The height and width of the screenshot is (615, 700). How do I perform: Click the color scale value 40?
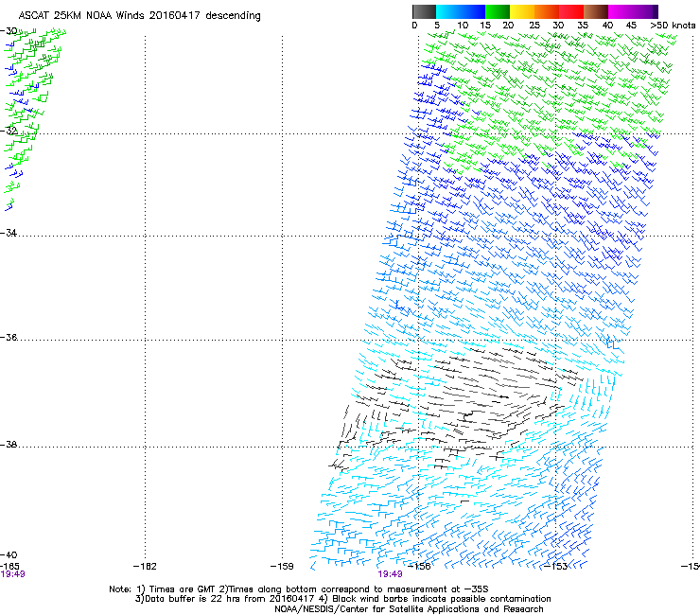[607, 26]
